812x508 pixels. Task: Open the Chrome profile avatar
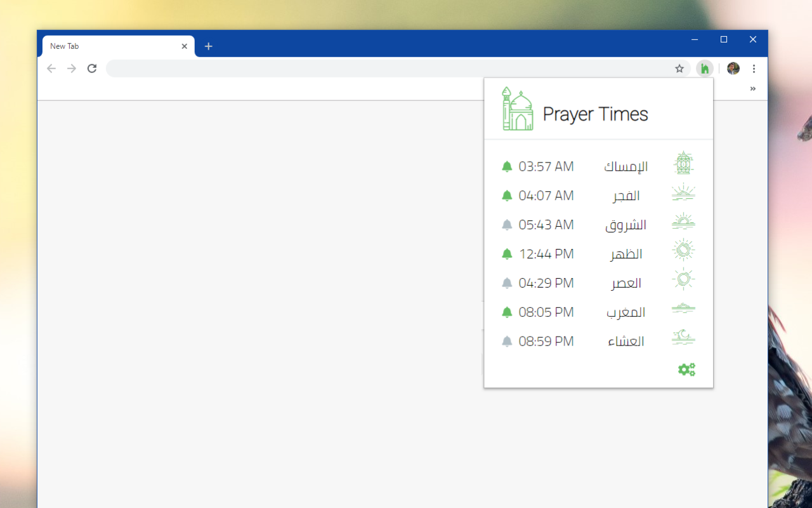pos(733,69)
